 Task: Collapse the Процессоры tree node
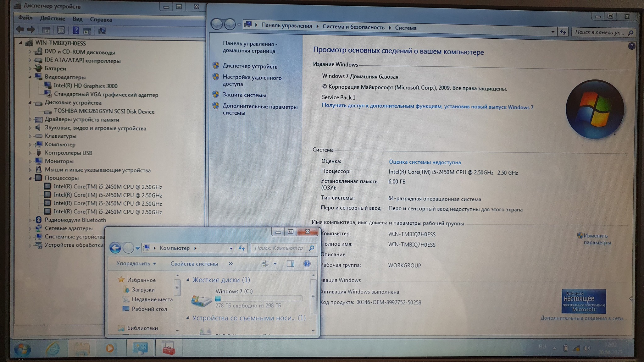coord(30,178)
